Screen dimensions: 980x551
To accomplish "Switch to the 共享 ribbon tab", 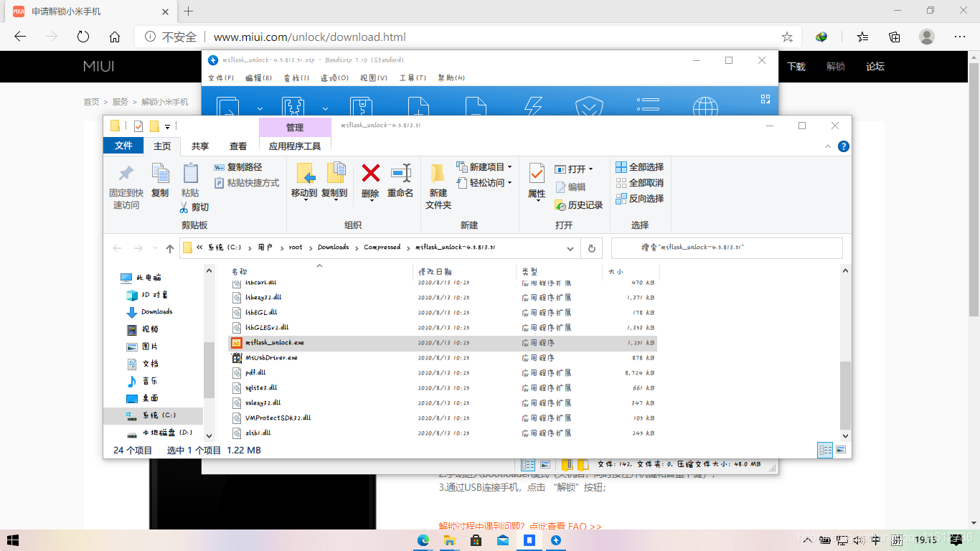I will pos(200,146).
